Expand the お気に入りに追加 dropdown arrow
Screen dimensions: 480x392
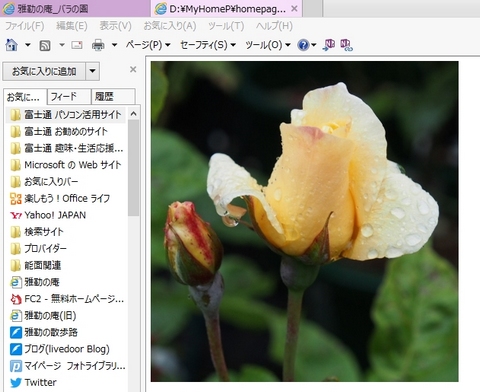click(93, 71)
